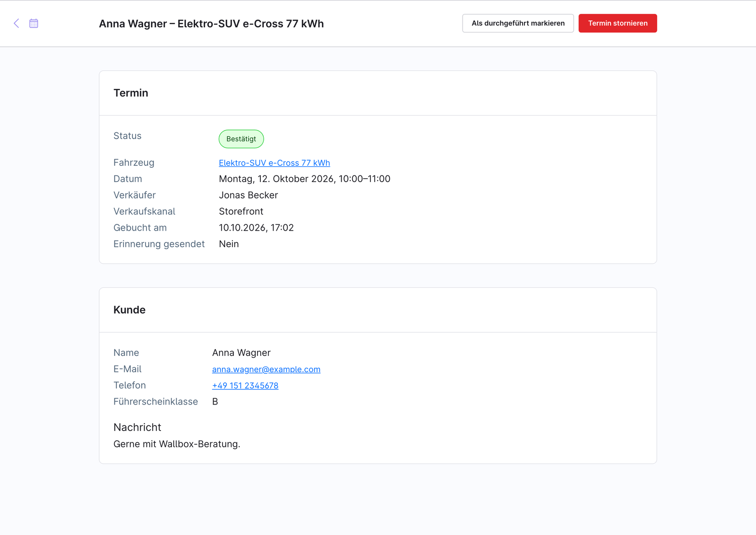Click the Status label
The width and height of the screenshot is (756, 535).
(x=128, y=136)
